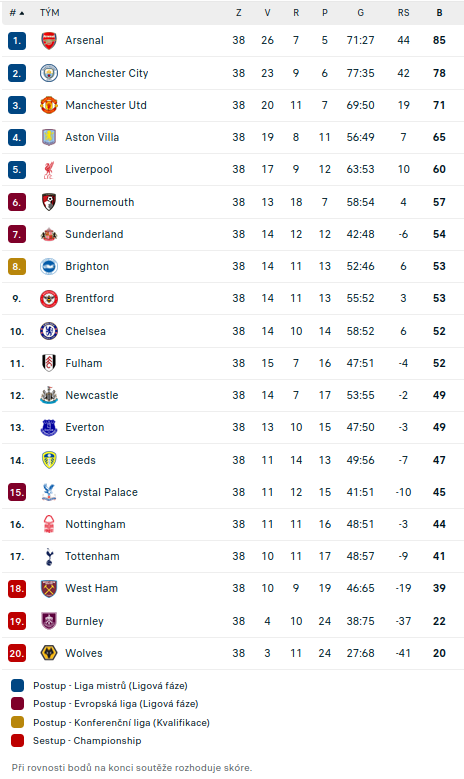Click the Chelsea club crest
Image resolution: width=464 pixels, height=779 pixels.
tap(49, 331)
